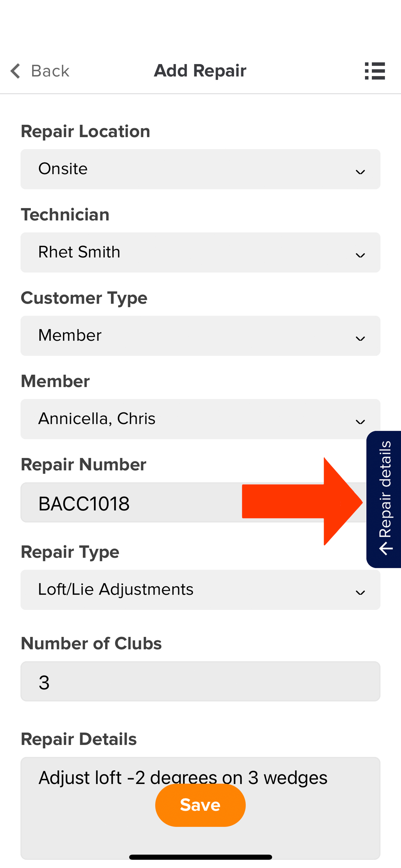Screen dimensions: 401x868
Task: Click the Number of Clubs field
Action: pos(200,681)
